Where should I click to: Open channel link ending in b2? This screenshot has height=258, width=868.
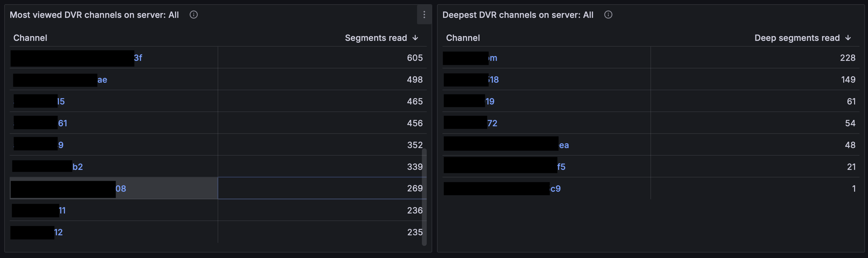coord(77,167)
